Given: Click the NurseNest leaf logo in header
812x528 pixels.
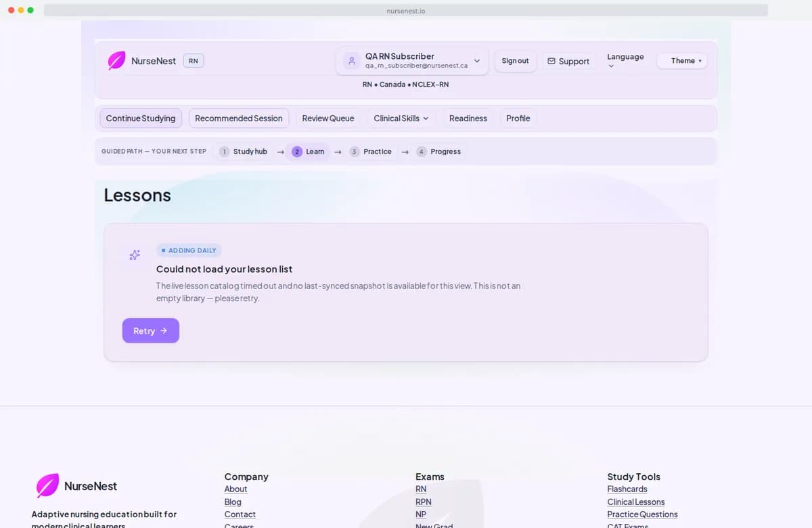Looking at the screenshot, I should pyautogui.click(x=116, y=61).
